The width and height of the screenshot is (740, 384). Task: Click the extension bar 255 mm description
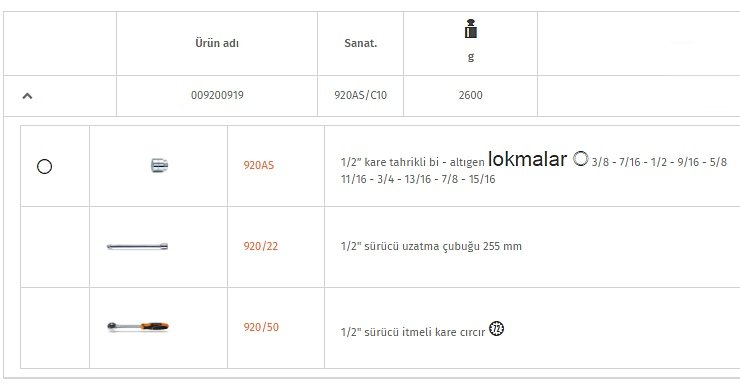pyautogui.click(x=431, y=246)
